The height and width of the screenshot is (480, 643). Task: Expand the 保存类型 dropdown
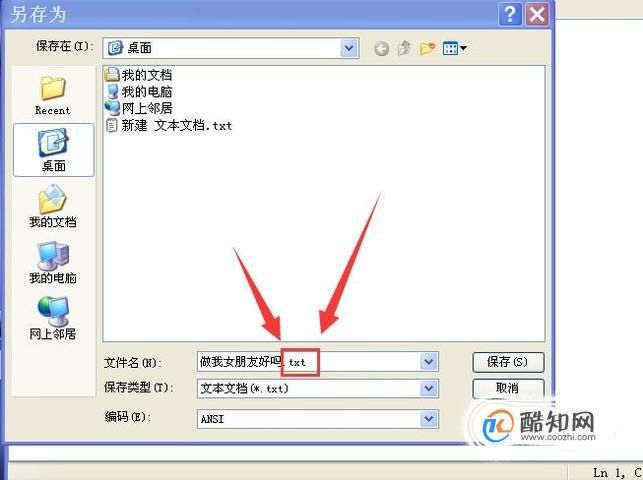429,388
